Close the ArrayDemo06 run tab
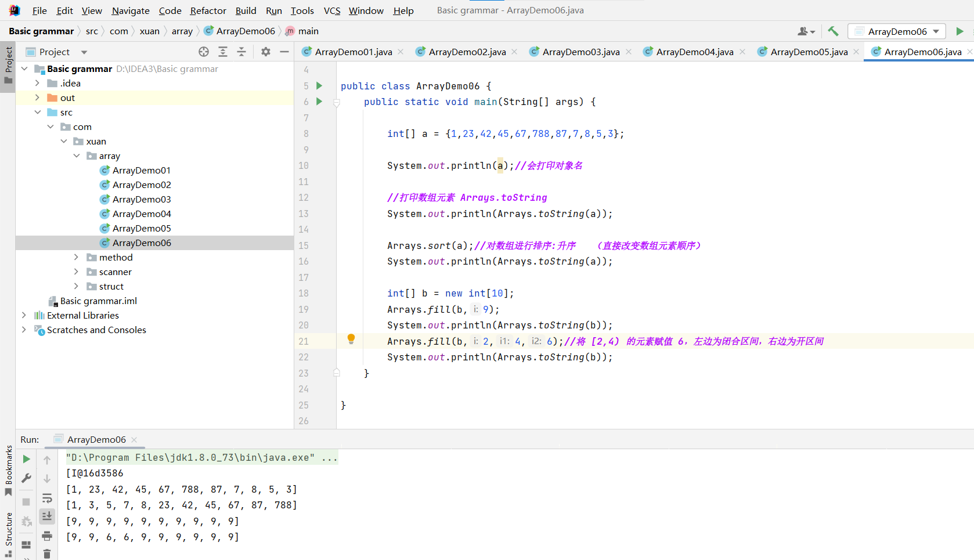This screenshot has width=974, height=560. tap(134, 439)
